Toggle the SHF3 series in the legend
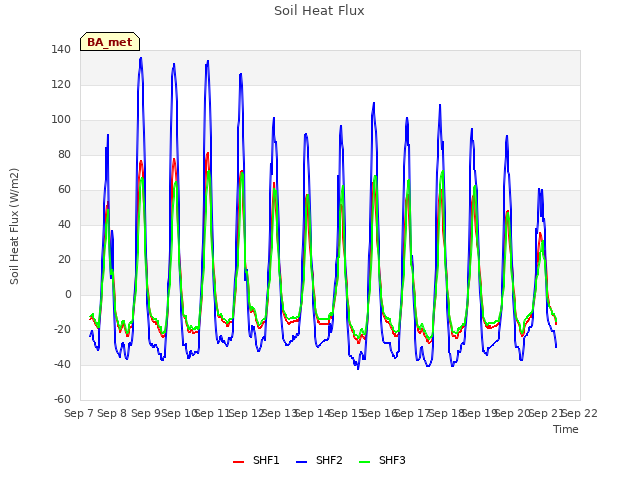This screenshot has height=480, width=640. (x=382, y=460)
